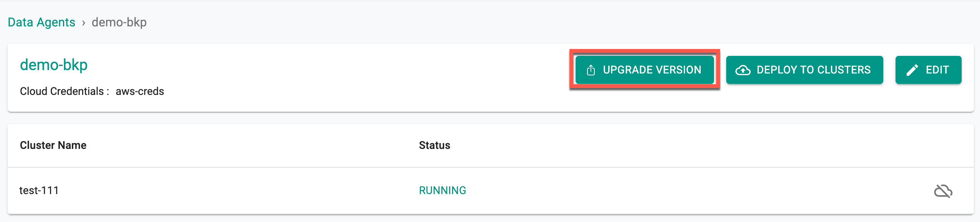Click the pencil icon in the Edit button
Image resolution: width=980 pixels, height=222 pixels.
click(x=912, y=70)
